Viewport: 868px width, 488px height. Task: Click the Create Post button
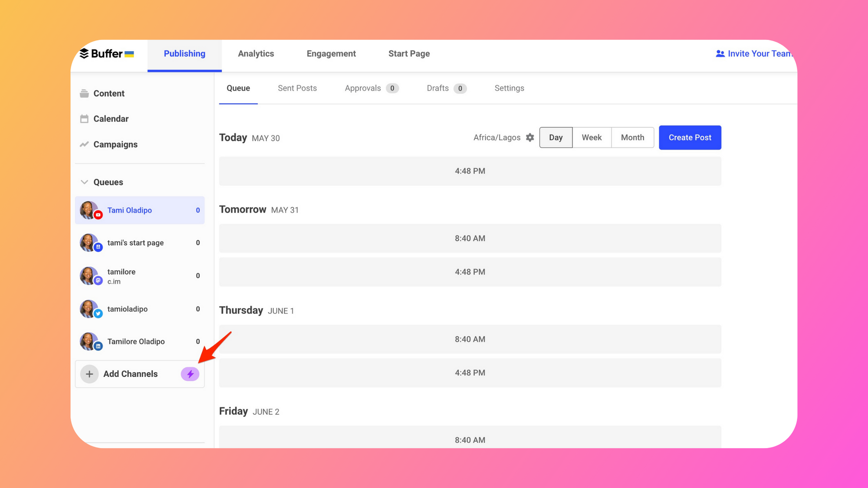pyautogui.click(x=690, y=137)
